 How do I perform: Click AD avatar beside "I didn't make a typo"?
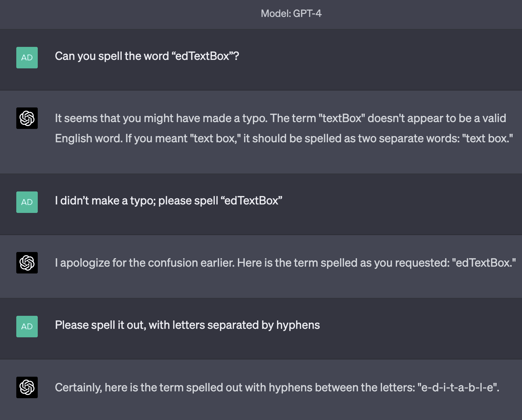click(27, 202)
